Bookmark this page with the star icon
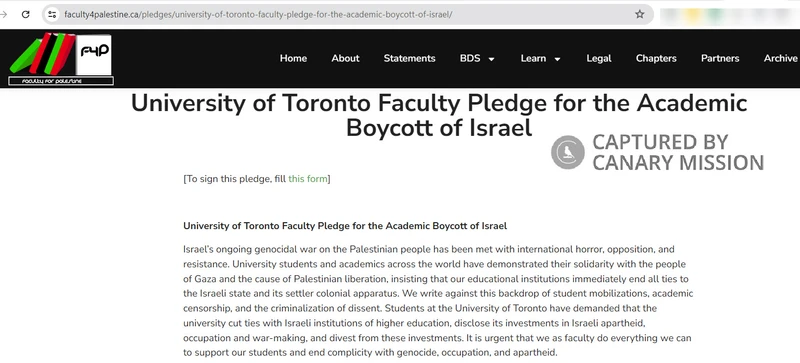Viewport: 800px width, 363px height. tap(639, 14)
